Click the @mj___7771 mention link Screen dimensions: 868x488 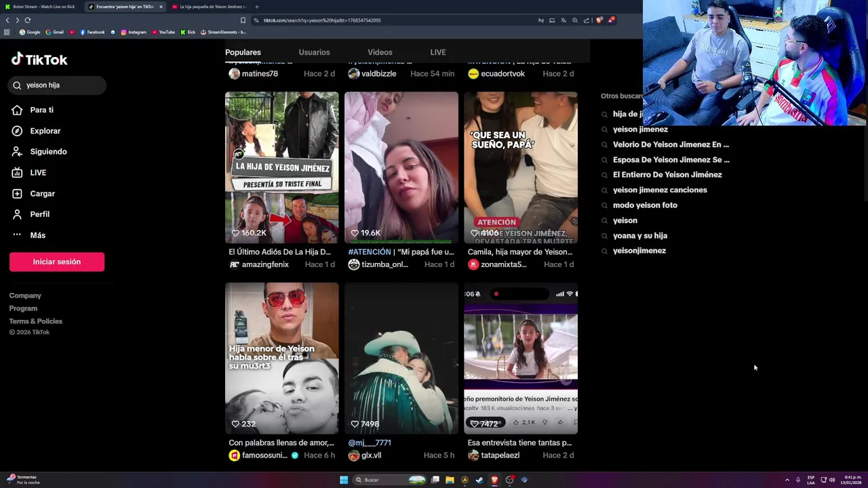pos(370,443)
